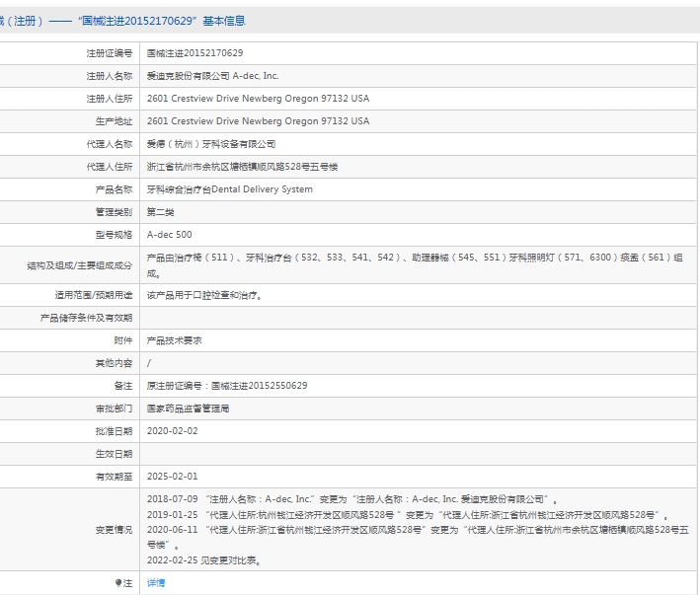
Task: Select the registration number 国械注进20152170629 value
Action: pos(195,53)
